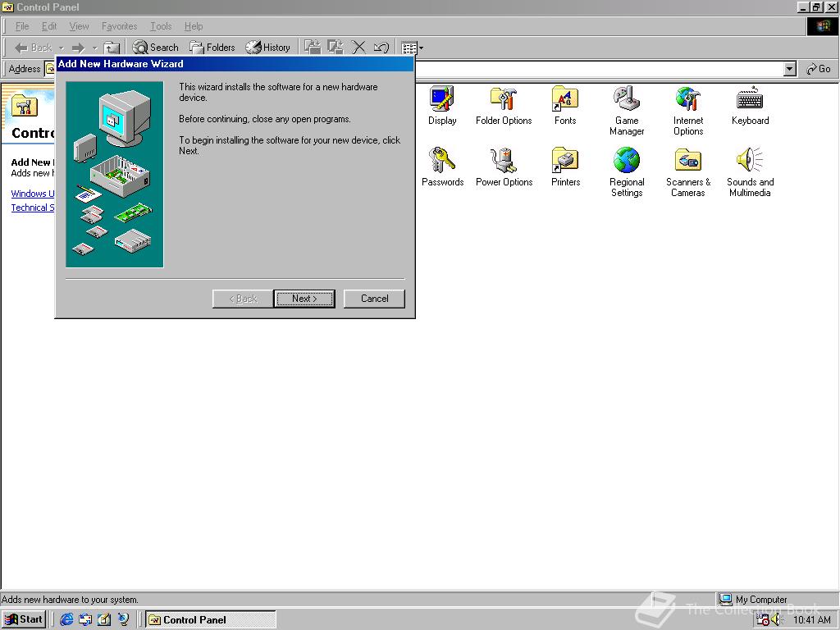
Task: Click the Forward navigation arrow
Action: (78, 48)
